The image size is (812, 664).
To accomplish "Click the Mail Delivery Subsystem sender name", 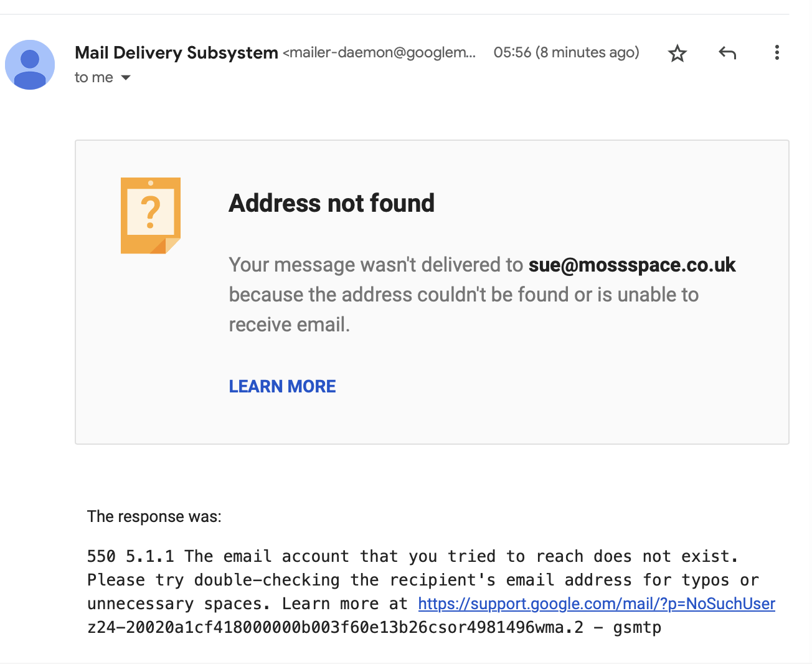I will click(176, 53).
